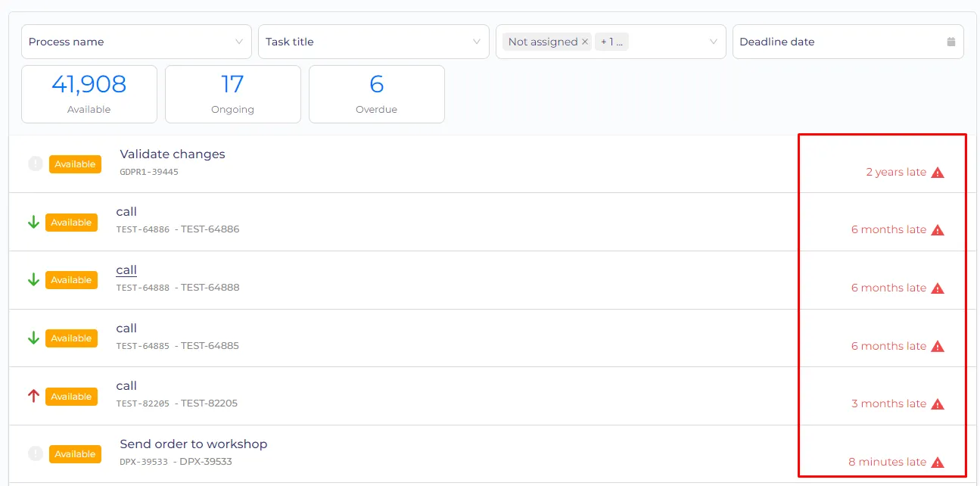
Task: Click the 2 years late label
Action: tap(896, 172)
